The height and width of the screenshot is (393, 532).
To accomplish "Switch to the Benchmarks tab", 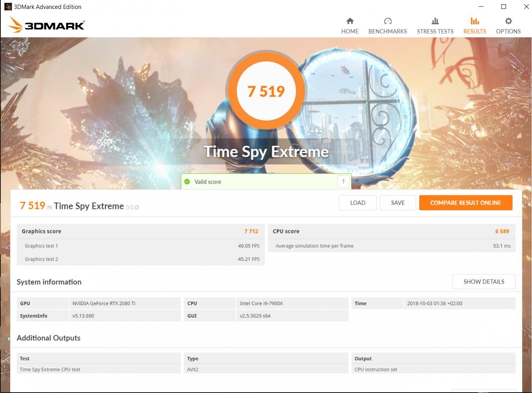I will (x=388, y=26).
